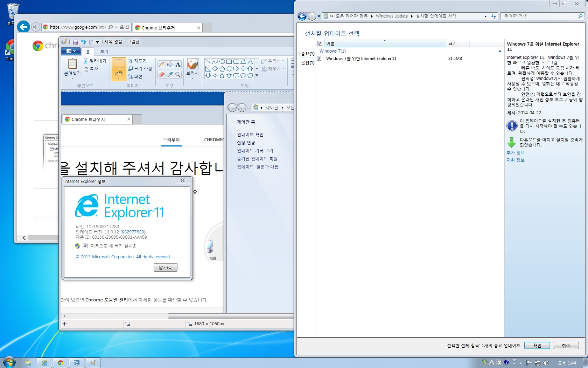The width and height of the screenshot is (588, 368).
Task: Choose the Cloud callout shape
Action: coord(250,76)
